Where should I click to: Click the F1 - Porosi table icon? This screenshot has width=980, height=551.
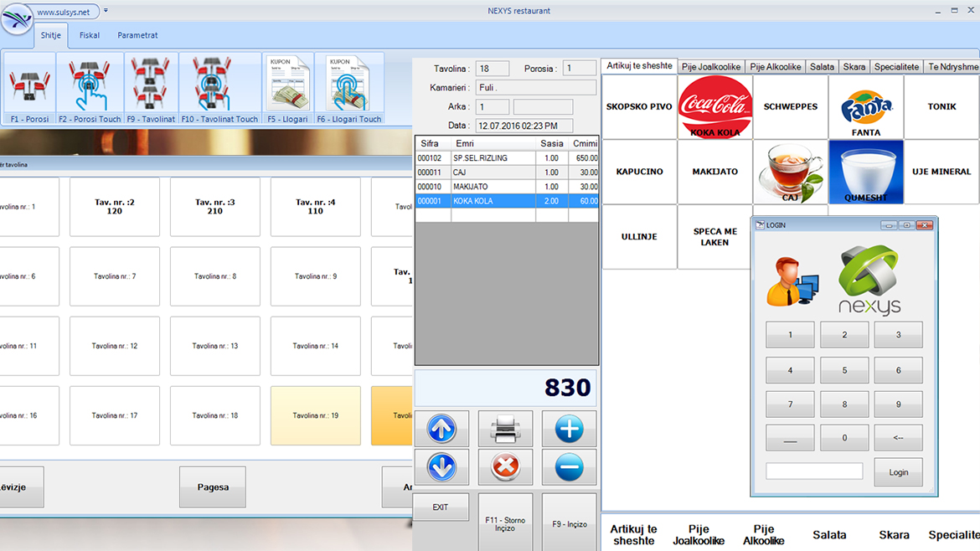29,87
